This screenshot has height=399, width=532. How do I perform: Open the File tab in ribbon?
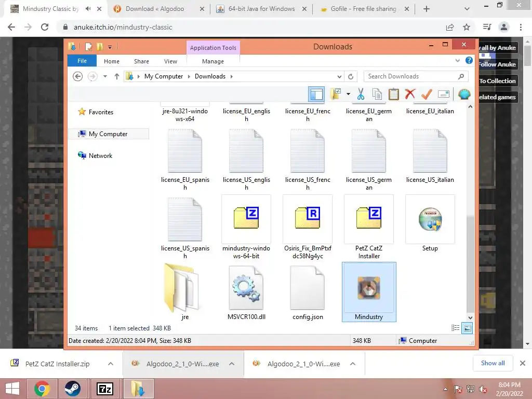[82, 61]
